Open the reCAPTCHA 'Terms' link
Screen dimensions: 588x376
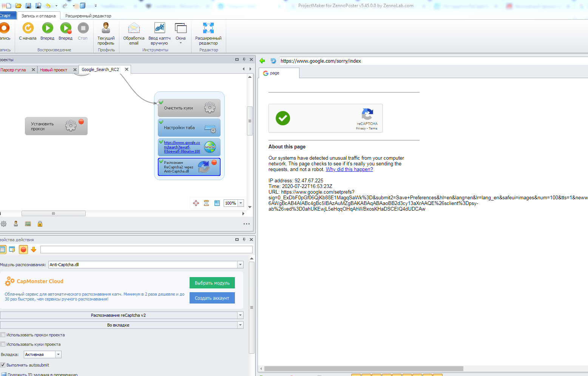(x=373, y=129)
